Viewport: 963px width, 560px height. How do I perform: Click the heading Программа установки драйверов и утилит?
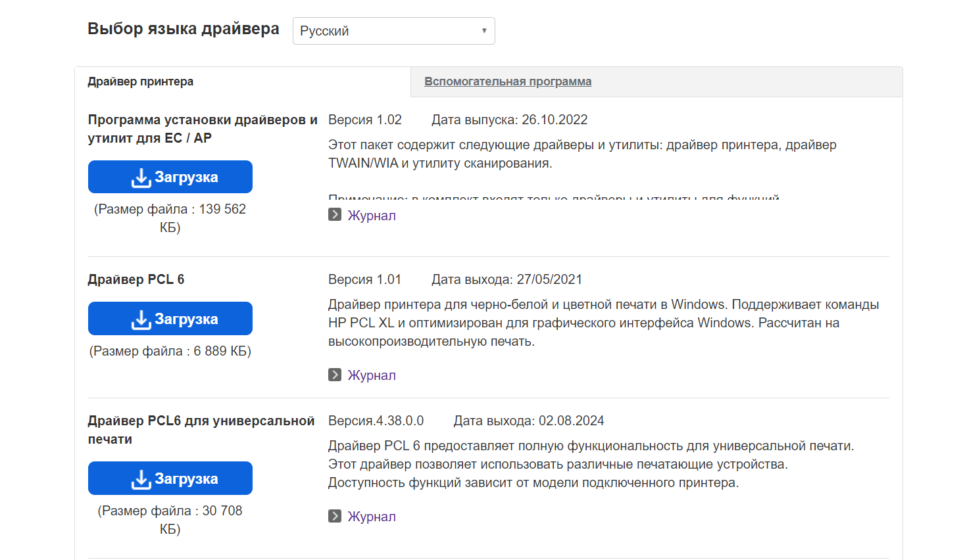click(203, 129)
